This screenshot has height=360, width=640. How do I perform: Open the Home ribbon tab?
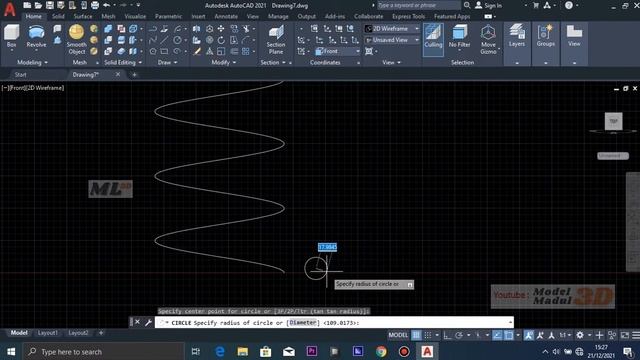(33, 16)
